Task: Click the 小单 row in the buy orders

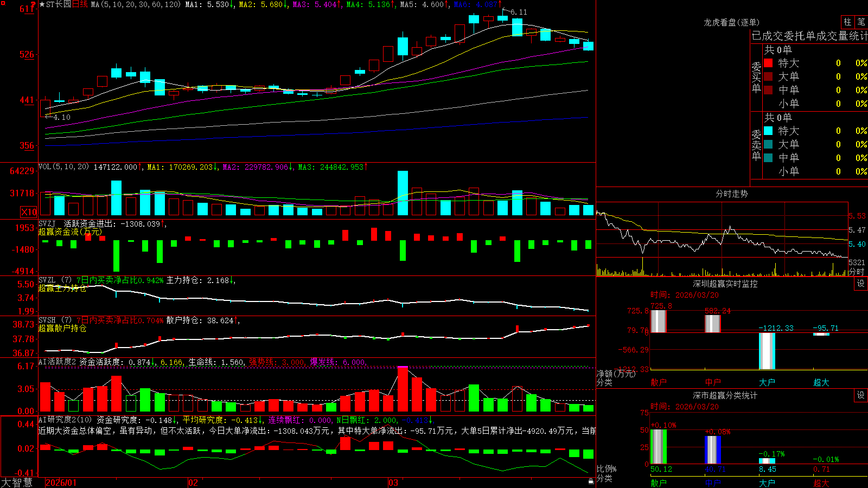Action: [815, 104]
